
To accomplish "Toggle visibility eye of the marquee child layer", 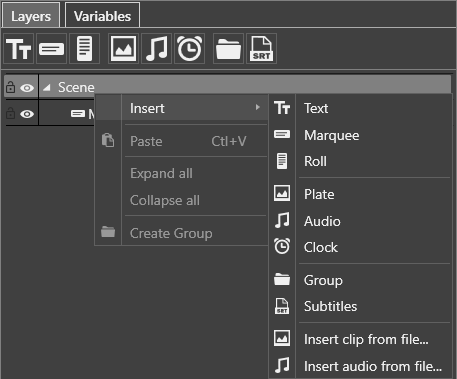I will (27, 114).
